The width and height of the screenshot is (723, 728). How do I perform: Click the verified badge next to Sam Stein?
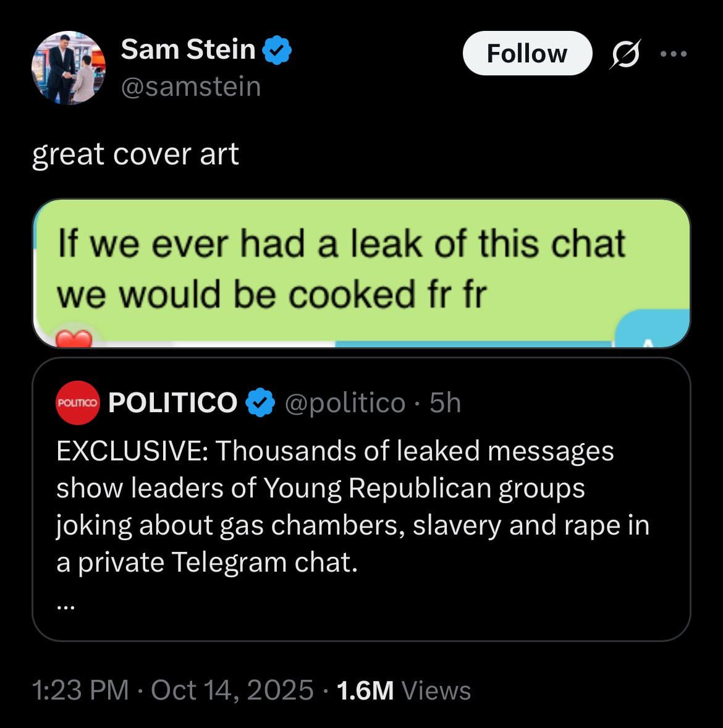(x=277, y=50)
